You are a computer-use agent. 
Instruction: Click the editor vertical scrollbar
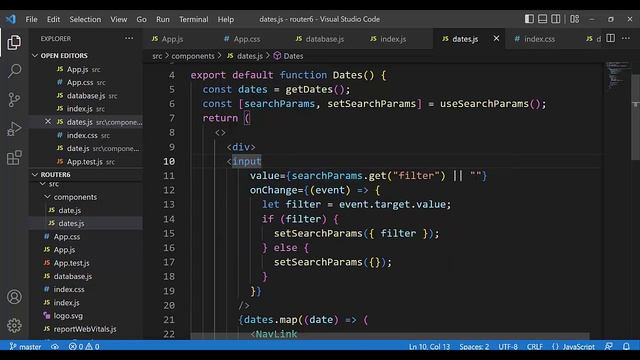635,117
